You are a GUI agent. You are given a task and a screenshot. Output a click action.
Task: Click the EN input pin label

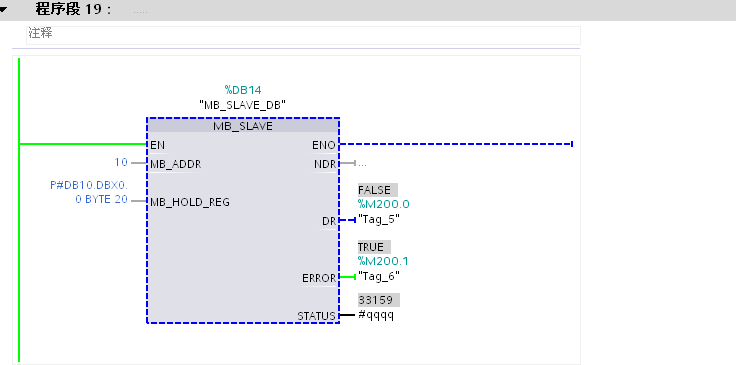(x=158, y=145)
